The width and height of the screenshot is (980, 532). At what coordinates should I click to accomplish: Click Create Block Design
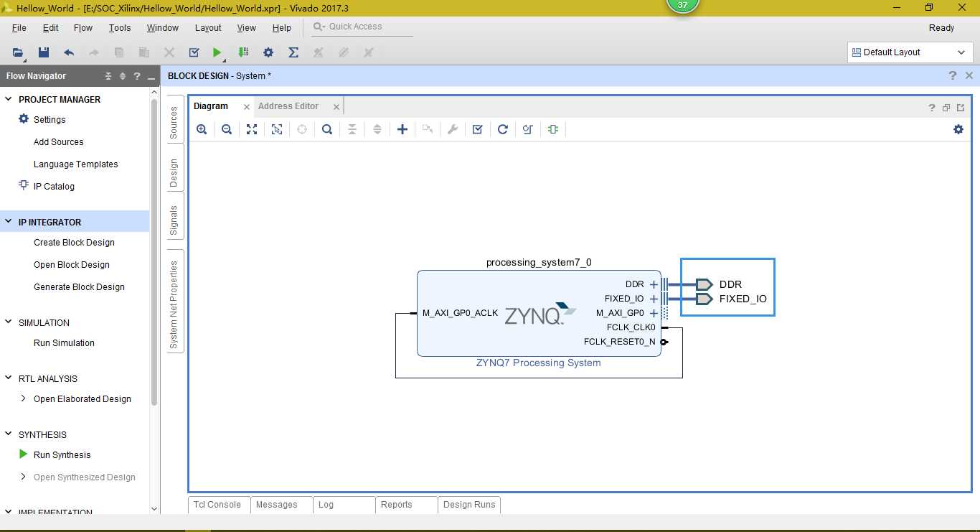(74, 243)
